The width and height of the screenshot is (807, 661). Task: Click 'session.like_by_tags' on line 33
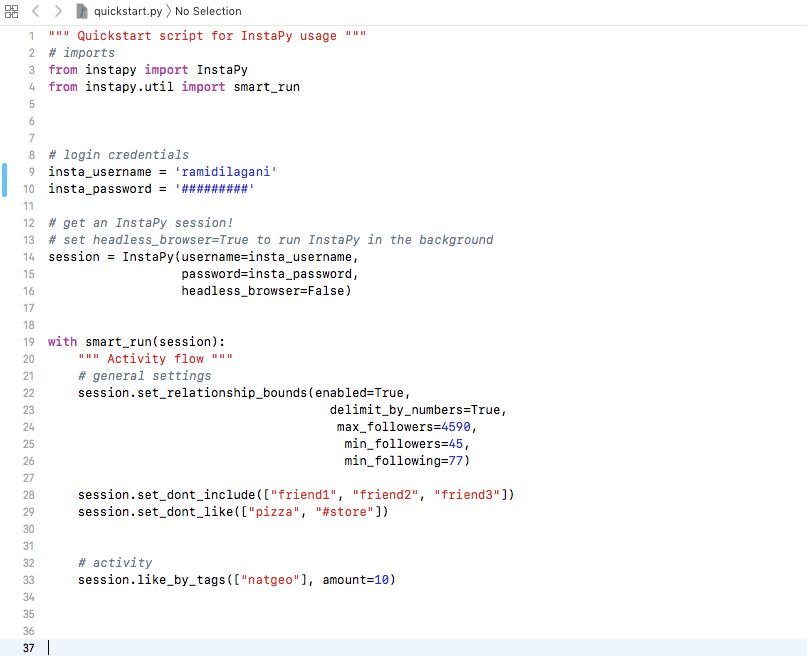(152, 580)
